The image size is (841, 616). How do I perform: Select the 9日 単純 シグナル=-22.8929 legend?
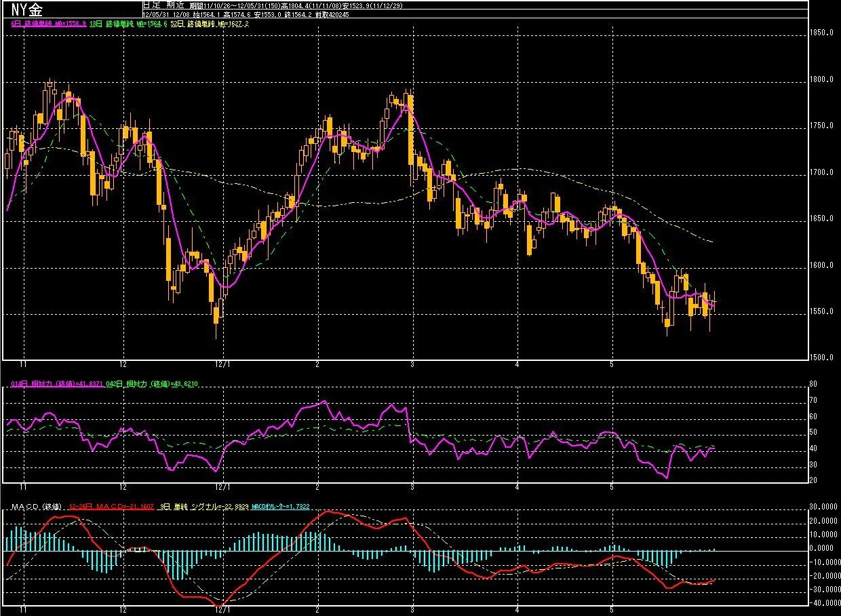pos(203,507)
